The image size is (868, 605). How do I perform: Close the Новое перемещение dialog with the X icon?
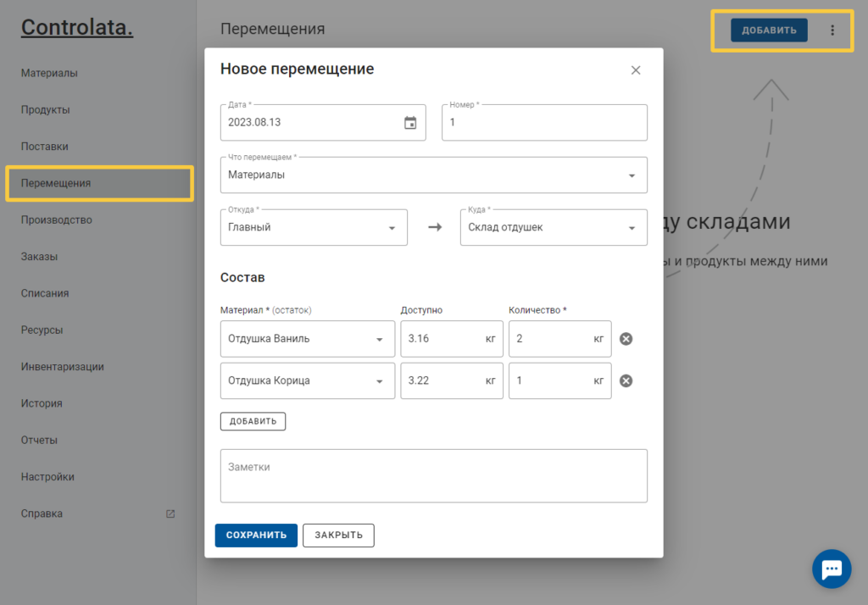636,69
